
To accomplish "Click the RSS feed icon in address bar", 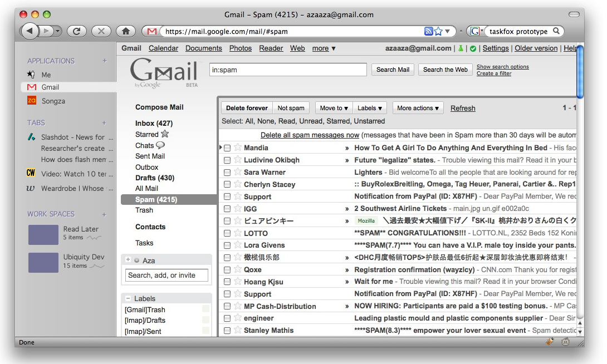I will pos(428,31).
